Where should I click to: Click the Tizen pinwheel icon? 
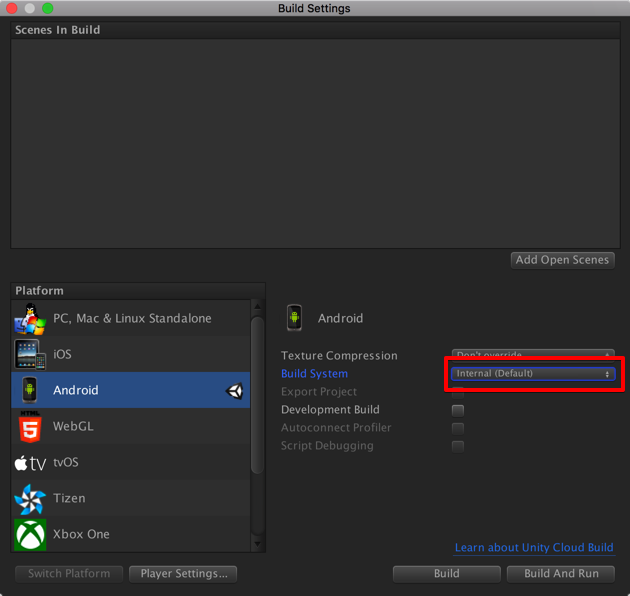[x=30, y=499]
